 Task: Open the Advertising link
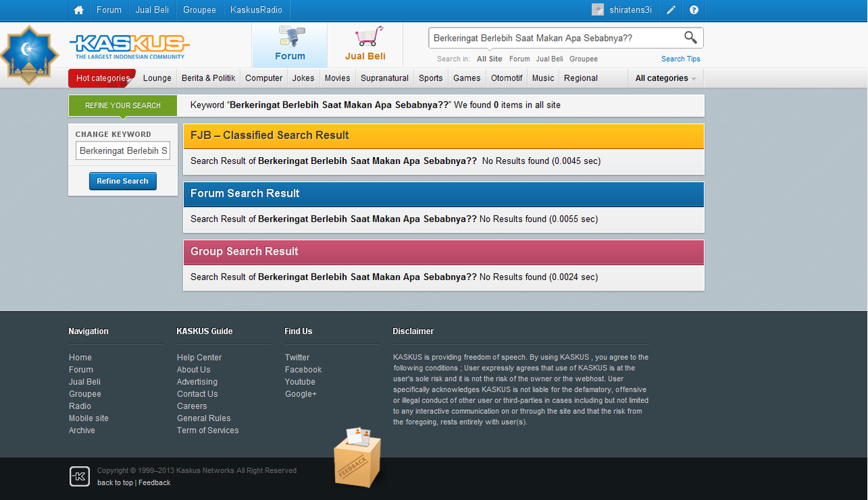click(197, 382)
